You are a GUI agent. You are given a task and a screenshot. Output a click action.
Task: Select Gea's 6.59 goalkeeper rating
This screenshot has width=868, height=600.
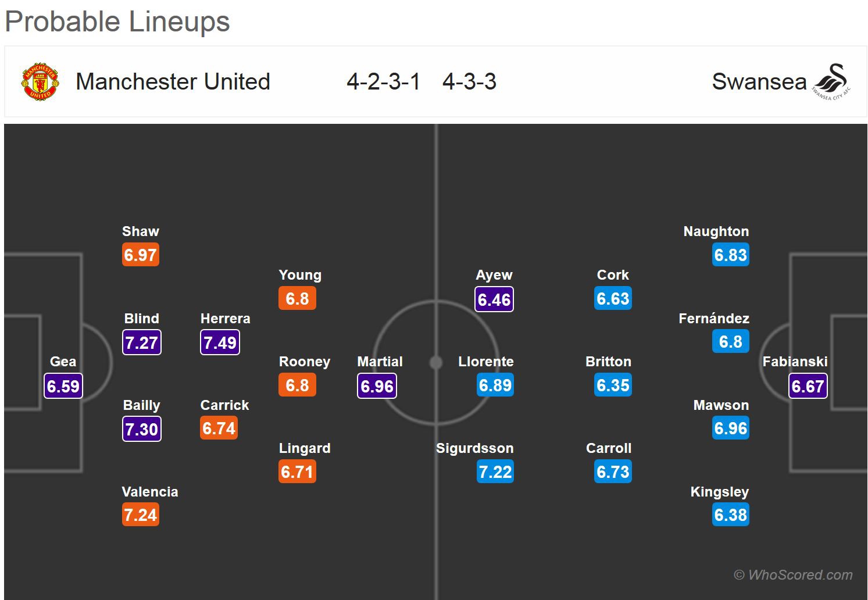pyautogui.click(x=63, y=386)
